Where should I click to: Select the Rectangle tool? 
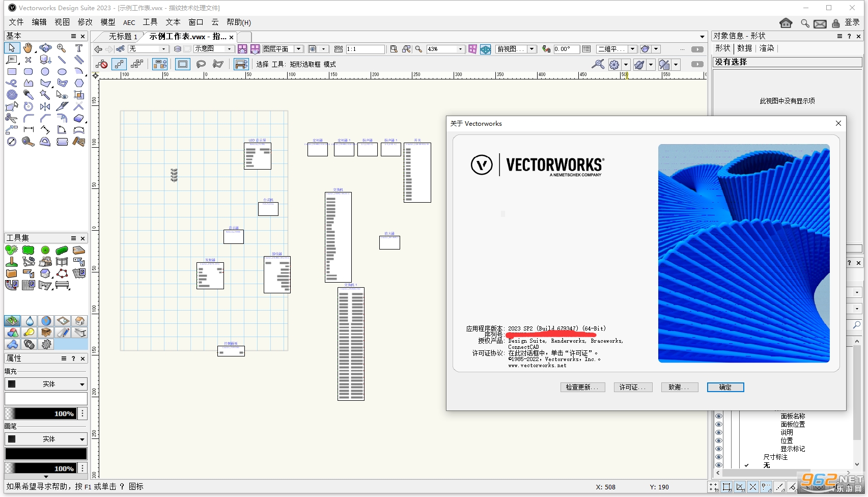11,71
